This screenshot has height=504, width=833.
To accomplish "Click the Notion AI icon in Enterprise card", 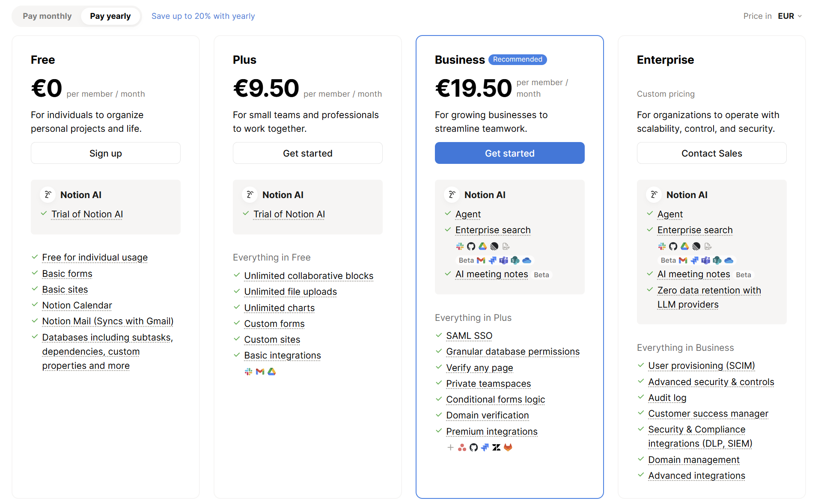I will click(x=654, y=194).
